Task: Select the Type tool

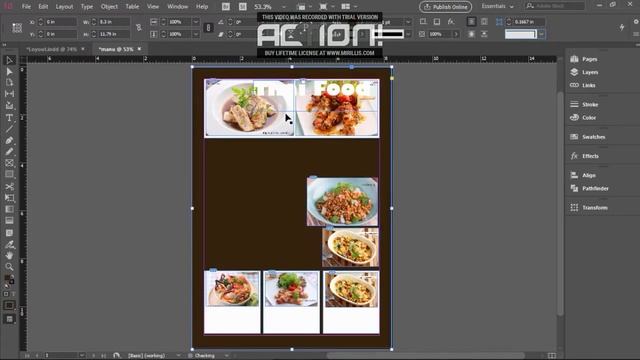Action: (9, 118)
